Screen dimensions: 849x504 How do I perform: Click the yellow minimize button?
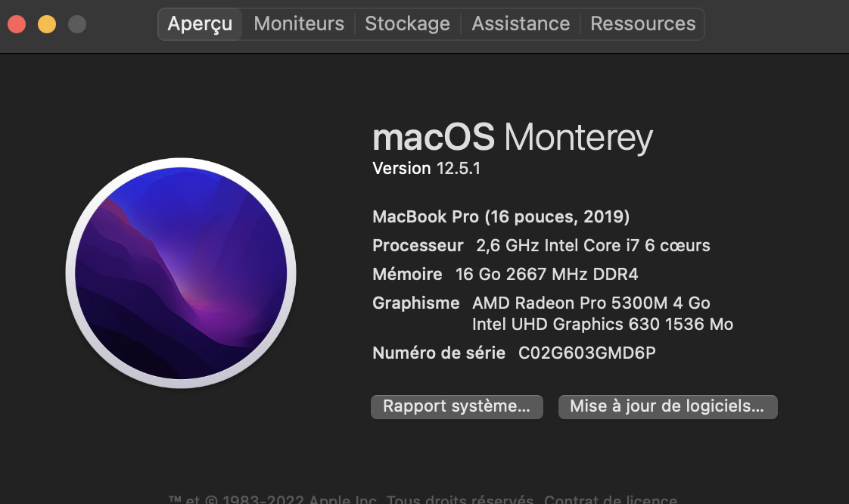[x=47, y=23]
